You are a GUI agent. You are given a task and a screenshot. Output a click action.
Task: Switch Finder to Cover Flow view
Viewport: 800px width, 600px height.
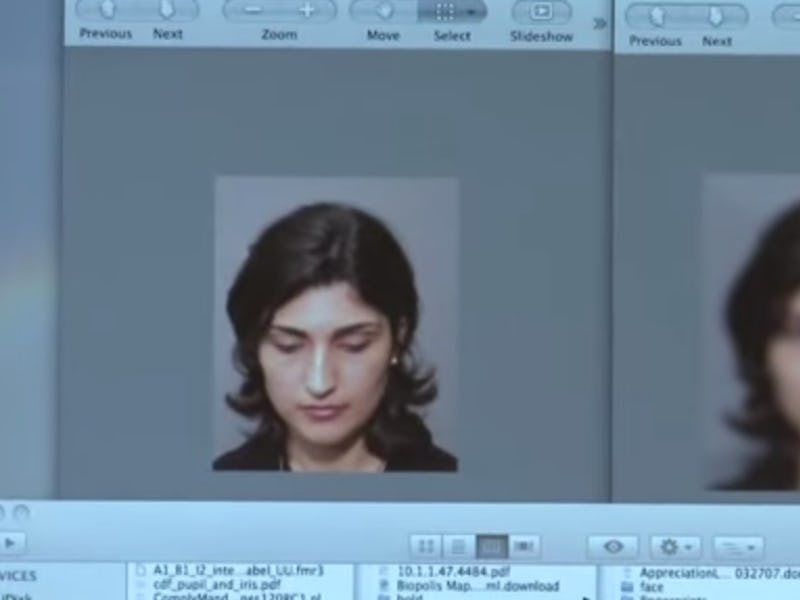coord(523,546)
